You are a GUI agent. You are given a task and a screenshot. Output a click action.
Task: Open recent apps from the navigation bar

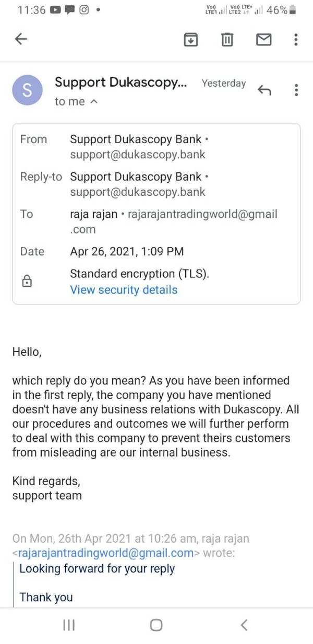pos(69,625)
